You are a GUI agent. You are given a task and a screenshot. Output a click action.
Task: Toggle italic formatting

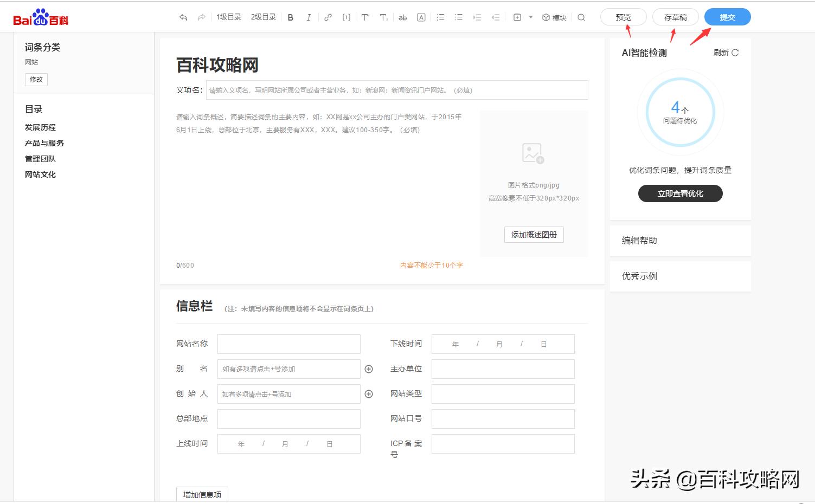click(x=309, y=17)
